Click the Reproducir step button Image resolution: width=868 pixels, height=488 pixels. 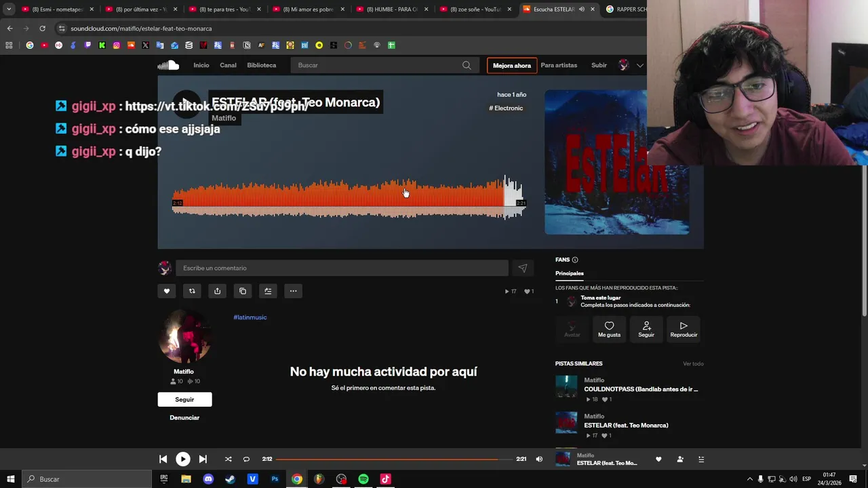point(684,329)
